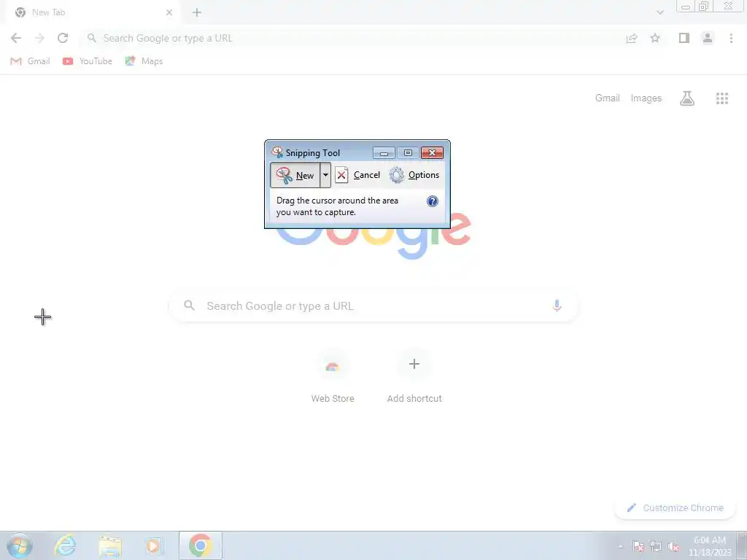Select Chrome in the taskbar
Screen dimensions: 747x560
[x=201, y=545]
